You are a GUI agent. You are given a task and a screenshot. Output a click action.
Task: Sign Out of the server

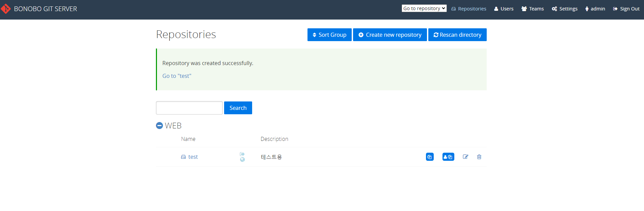pos(626,9)
